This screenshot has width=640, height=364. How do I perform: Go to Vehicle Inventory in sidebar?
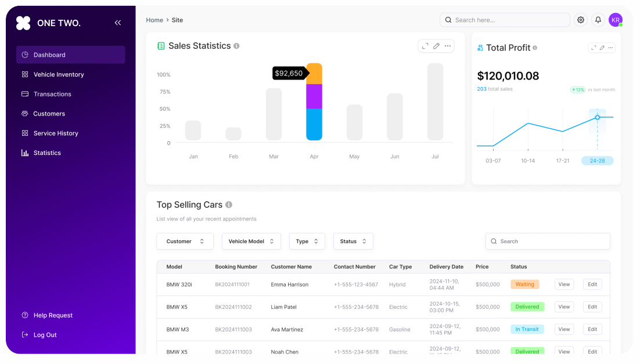tap(59, 74)
